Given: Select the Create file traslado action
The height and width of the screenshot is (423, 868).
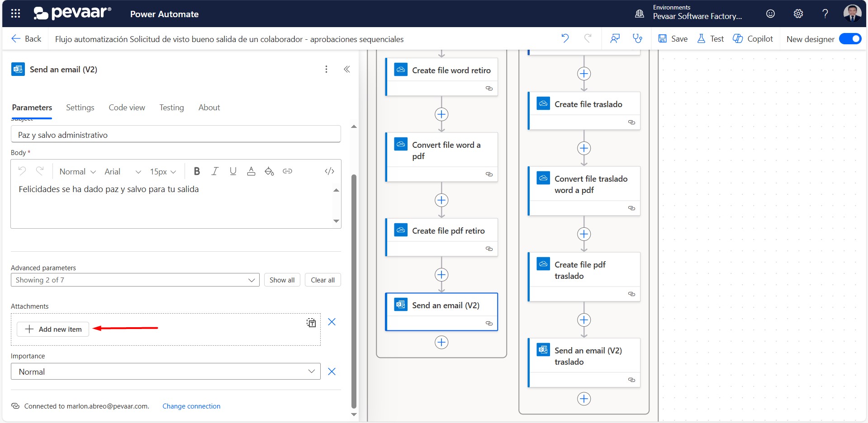Looking at the screenshot, I should coord(584,111).
